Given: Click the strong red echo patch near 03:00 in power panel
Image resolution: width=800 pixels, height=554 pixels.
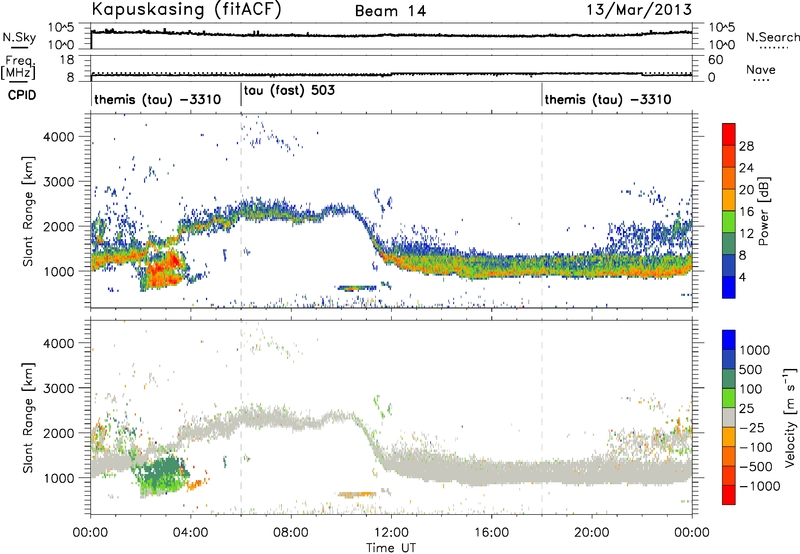Looking at the screenshot, I should [163, 269].
